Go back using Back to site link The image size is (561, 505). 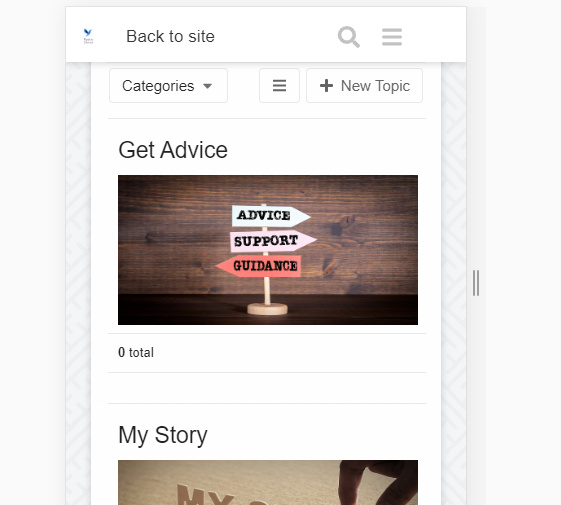click(170, 36)
